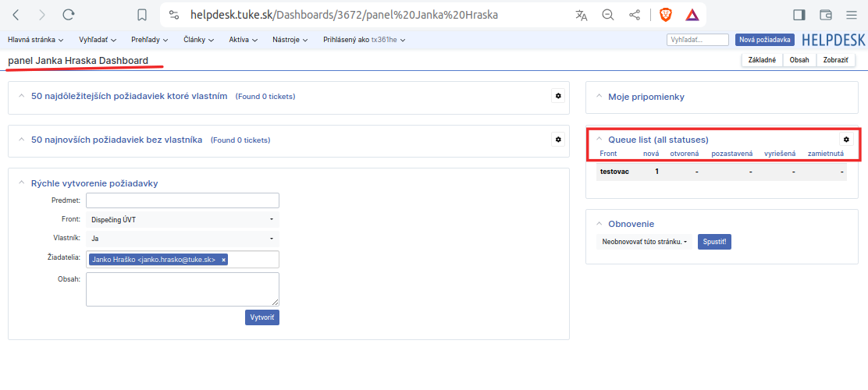Open the Prehľady menu
Viewport: 868px width, 390px height.
coord(149,40)
